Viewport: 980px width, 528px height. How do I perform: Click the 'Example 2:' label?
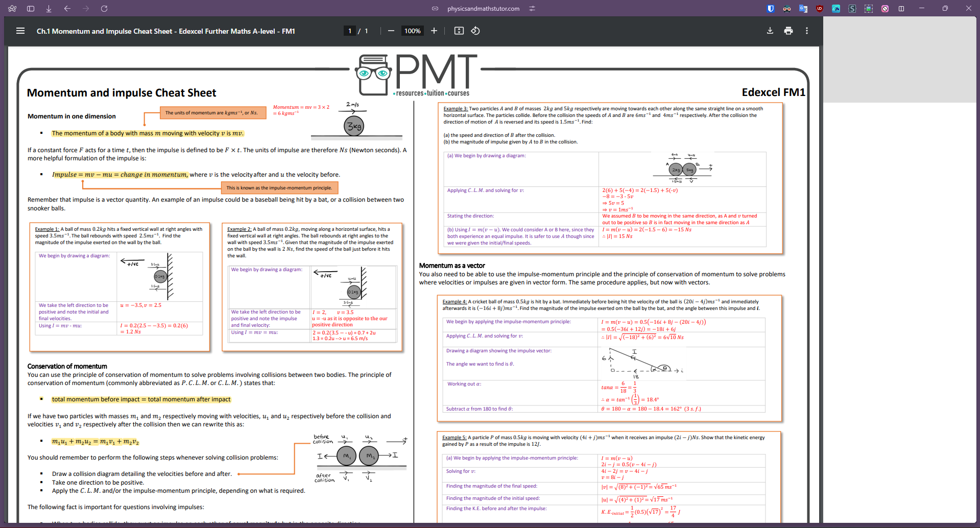tap(240, 229)
